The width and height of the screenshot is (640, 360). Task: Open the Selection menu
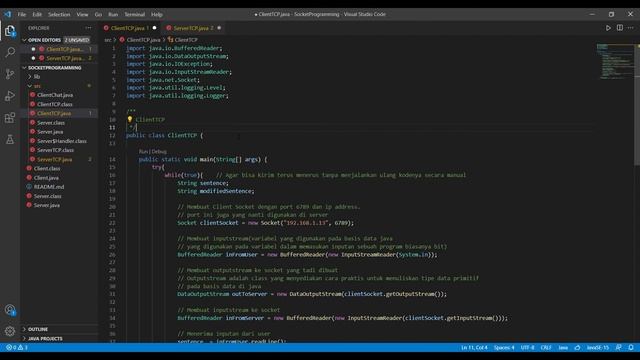tap(59, 14)
